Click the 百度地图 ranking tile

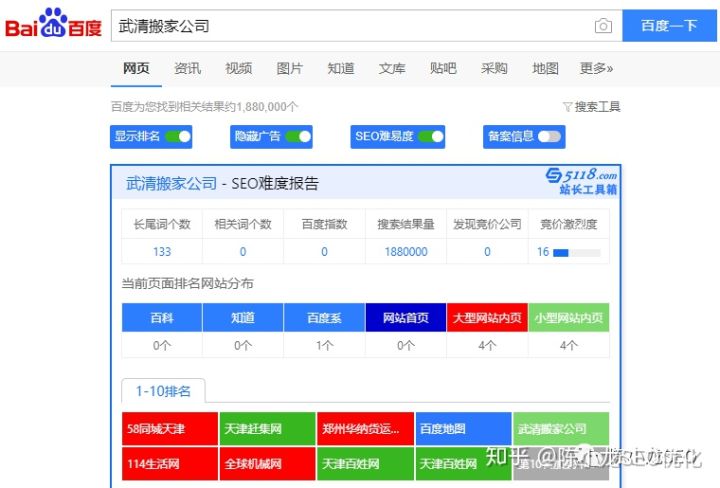(x=463, y=429)
